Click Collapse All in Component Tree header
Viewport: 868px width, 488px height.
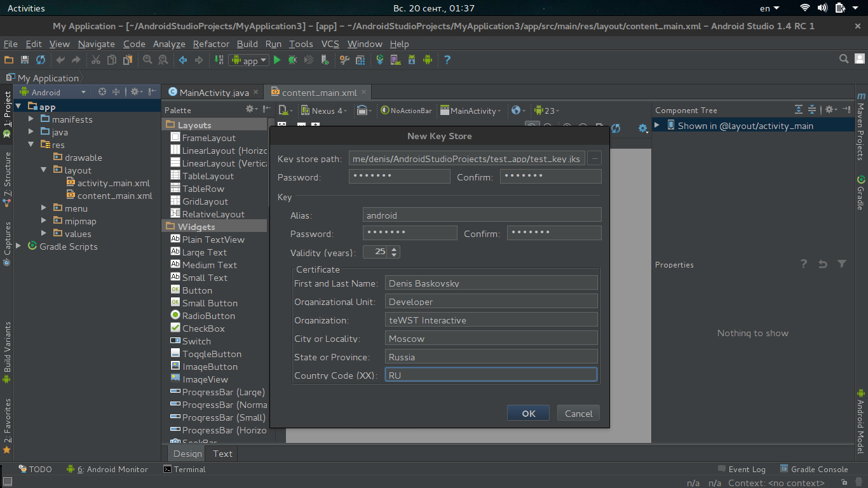(812, 109)
